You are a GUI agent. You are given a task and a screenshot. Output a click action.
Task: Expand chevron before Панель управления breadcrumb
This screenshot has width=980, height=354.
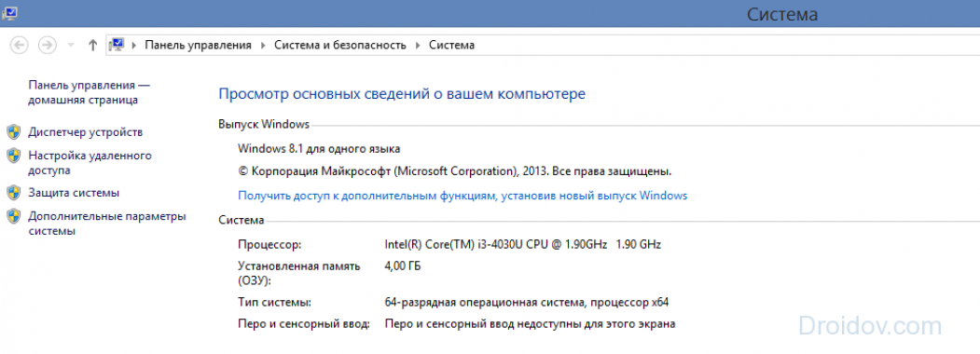(133, 45)
